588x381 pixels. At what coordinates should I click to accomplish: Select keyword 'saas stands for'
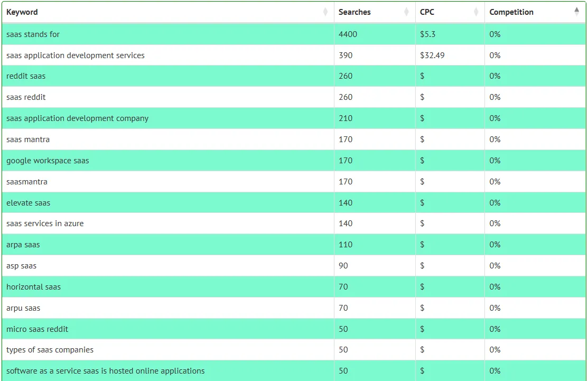[x=33, y=34]
